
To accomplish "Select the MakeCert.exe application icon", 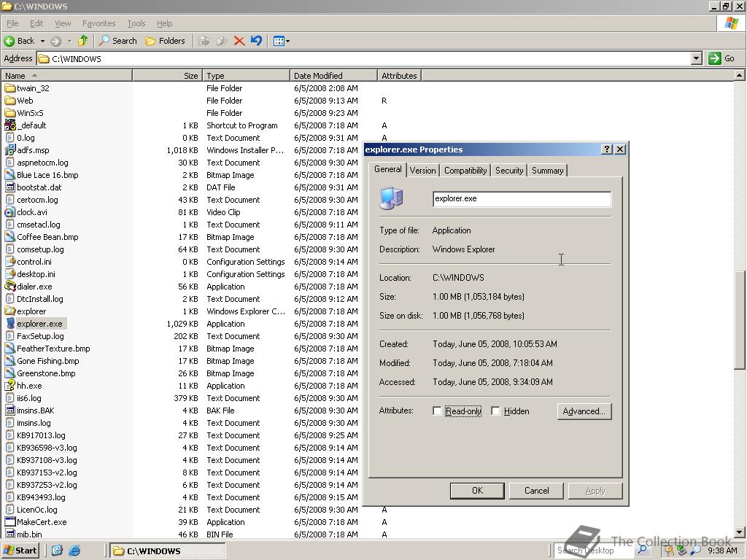I will coord(9,522).
